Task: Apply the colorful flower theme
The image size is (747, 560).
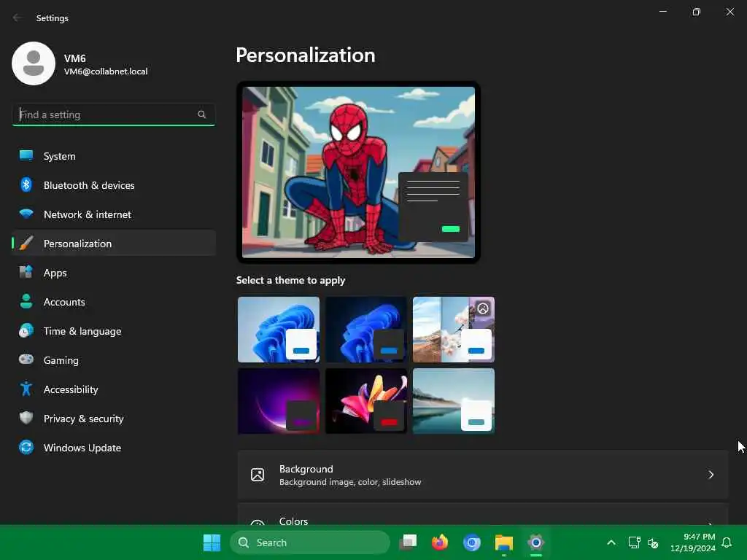Action: pyautogui.click(x=366, y=401)
